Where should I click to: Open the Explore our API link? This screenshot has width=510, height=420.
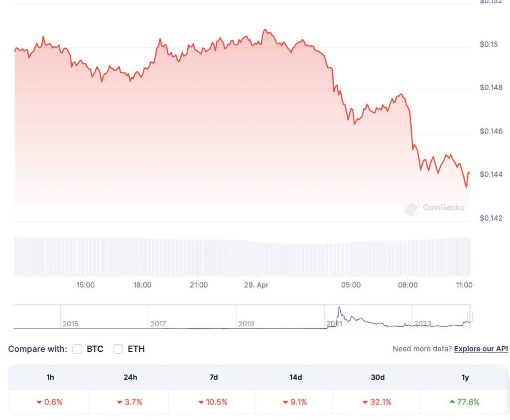point(481,349)
